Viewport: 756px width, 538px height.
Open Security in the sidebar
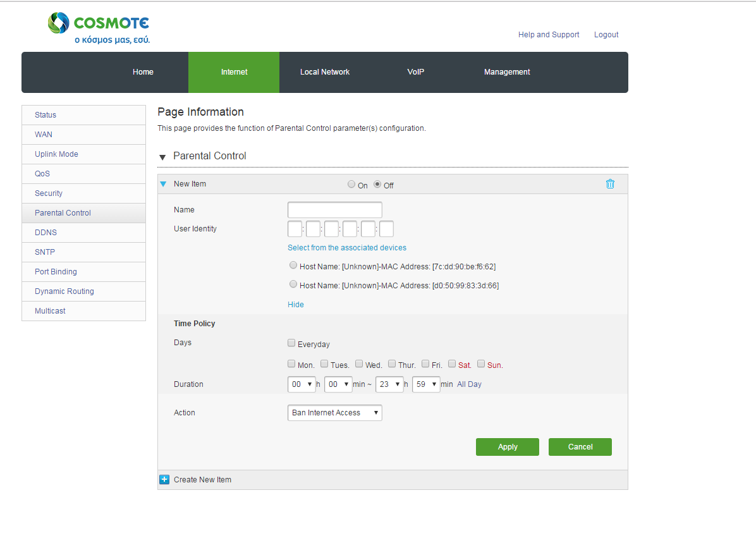coord(84,193)
